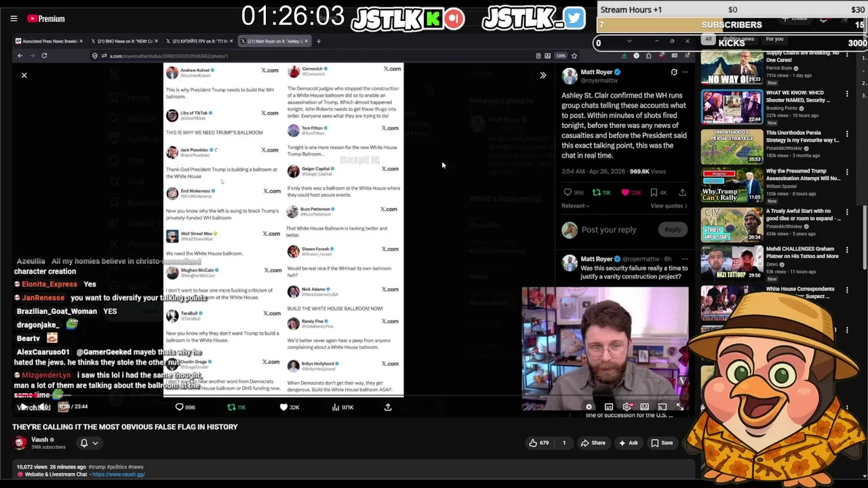Reload the streamed browser page
Viewport: 868px width, 488px height.
44,56
